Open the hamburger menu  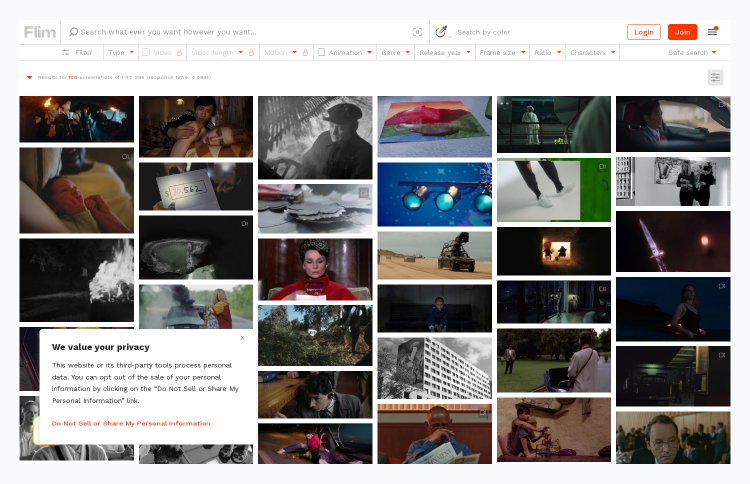(x=712, y=32)
